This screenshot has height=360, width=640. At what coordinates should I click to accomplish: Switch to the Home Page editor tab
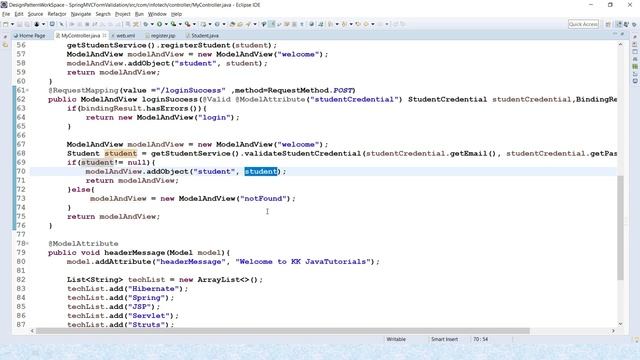click(29, 36)
